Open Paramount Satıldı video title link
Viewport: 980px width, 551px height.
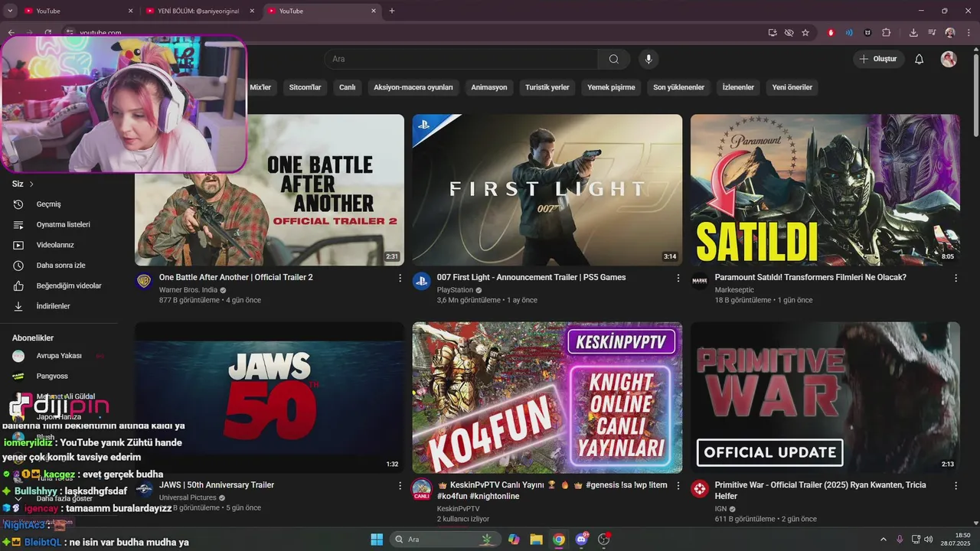click(810, 277)
